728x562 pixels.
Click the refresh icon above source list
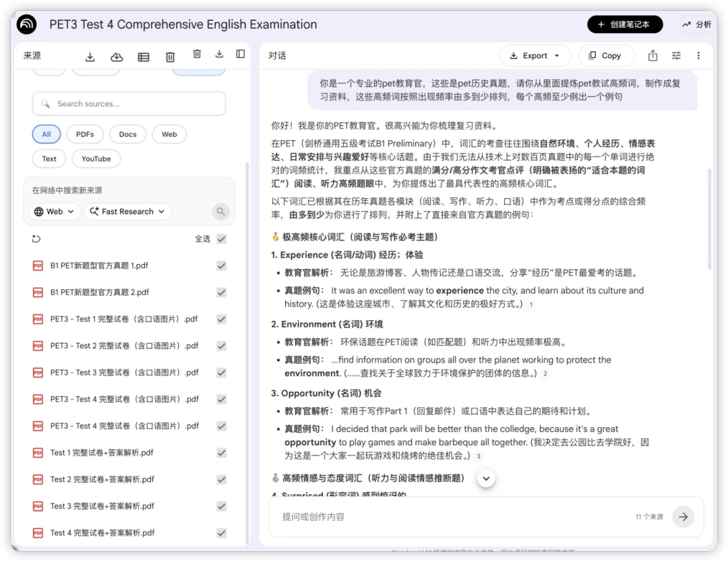coord(36,239)
